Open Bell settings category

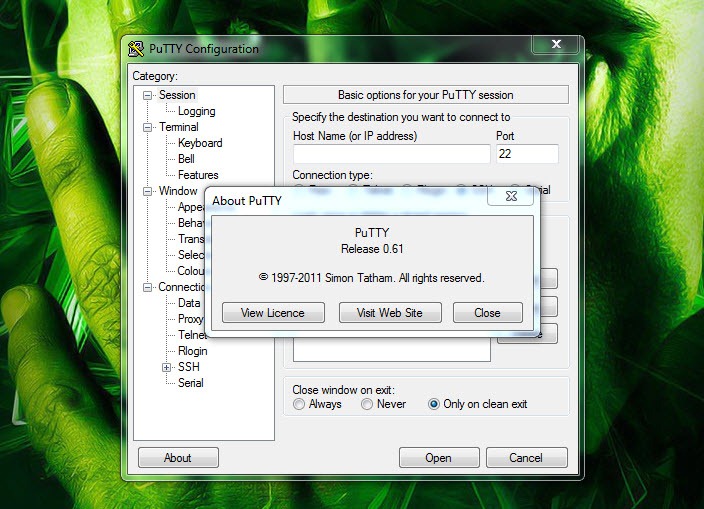click(186, 159)
